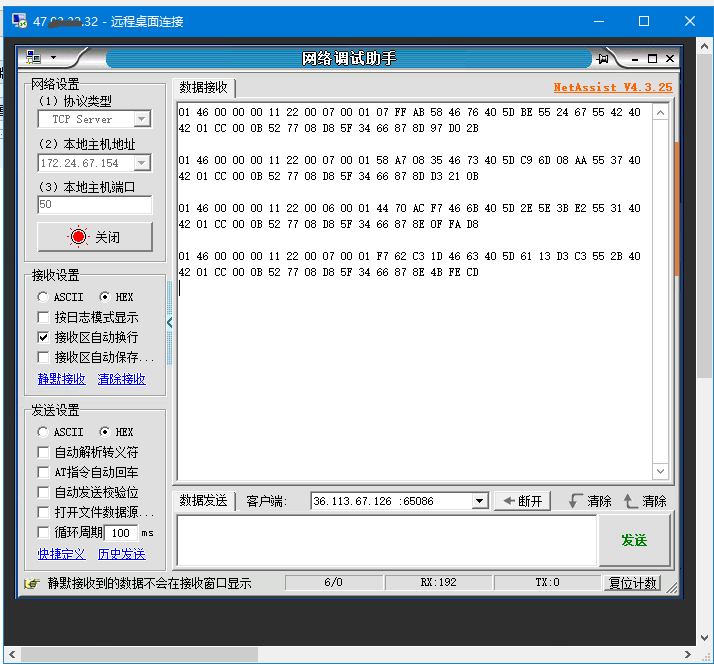The image size is (714, 665).
Task: Click inside the send data text area
Action: 387,540
